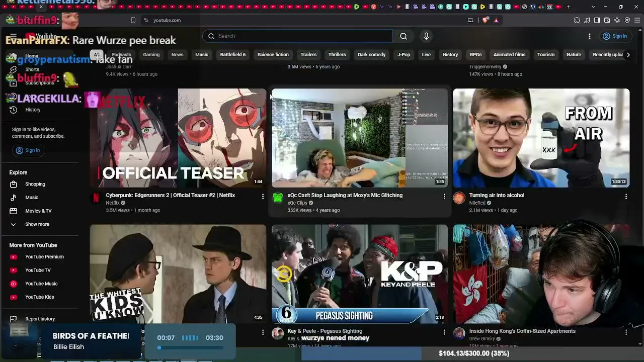This screenshot has height=362, width=644.
Task: Open the browser extensions puzzle icon
Action: tap(577, 20)
